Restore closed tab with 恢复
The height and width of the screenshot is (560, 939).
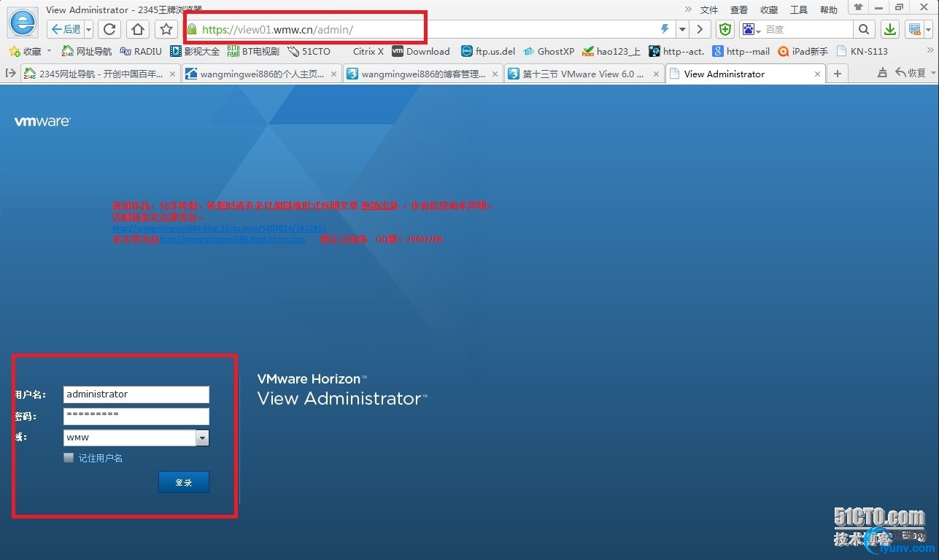(x=910, y=74)
